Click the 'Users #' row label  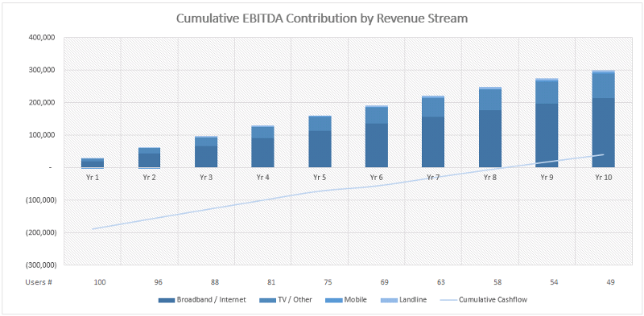point(39,282)
